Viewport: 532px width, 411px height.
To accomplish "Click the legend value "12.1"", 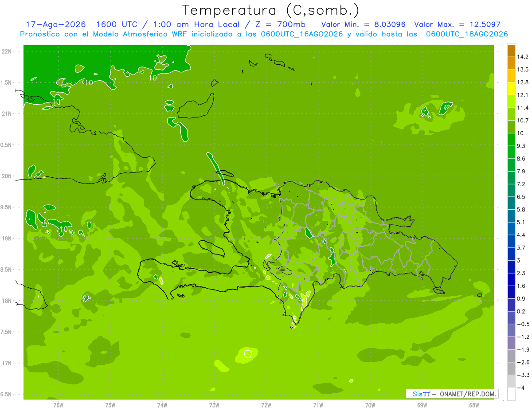I will [523, 95].
